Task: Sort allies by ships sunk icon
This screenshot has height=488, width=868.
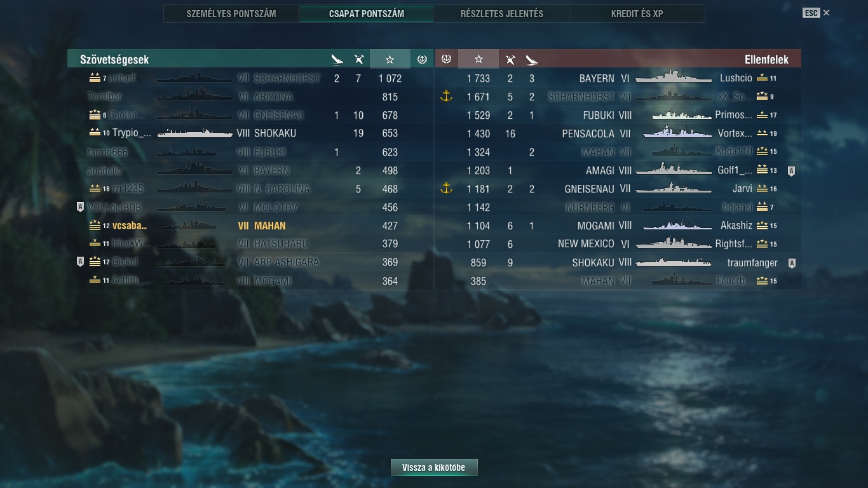Action: click(337, 60)
